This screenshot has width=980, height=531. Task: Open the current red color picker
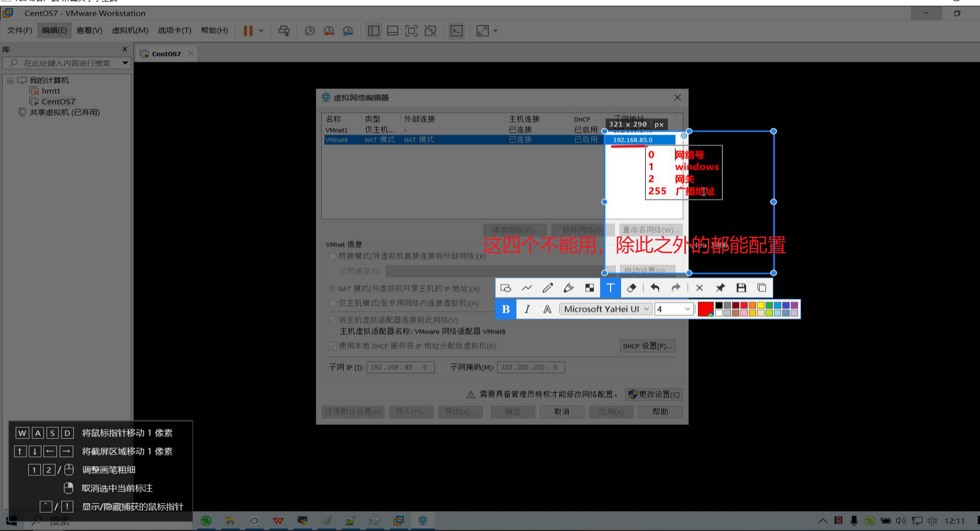[705, 309]
